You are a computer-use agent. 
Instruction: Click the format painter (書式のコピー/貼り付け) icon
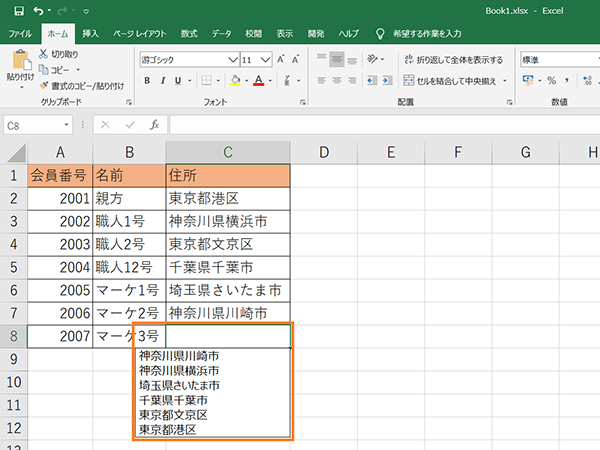(x=43, y=85)
